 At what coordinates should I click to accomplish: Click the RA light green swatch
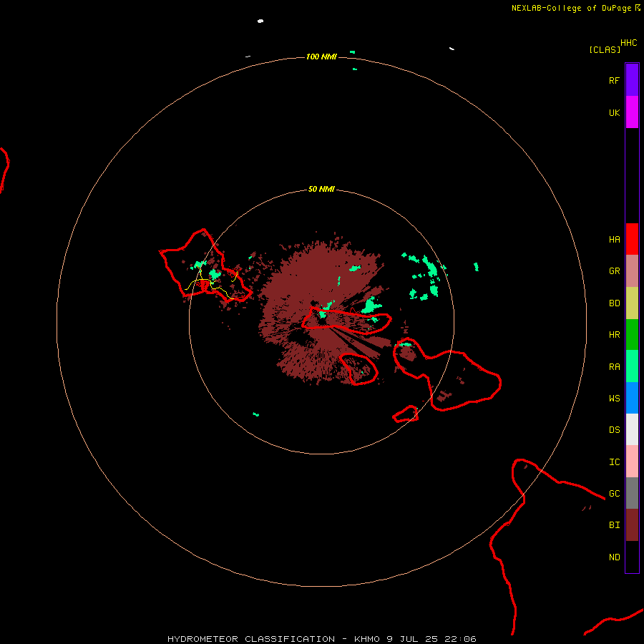(x=632, y=366)
